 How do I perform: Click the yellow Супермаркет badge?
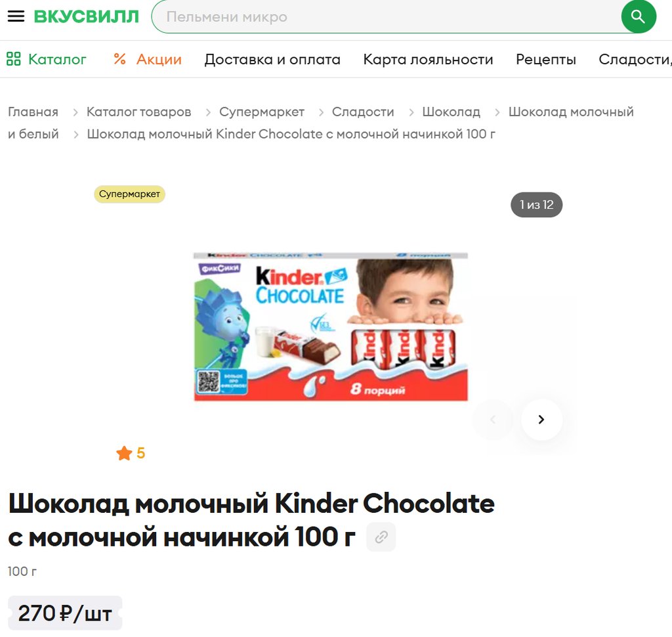click(129, 194)
